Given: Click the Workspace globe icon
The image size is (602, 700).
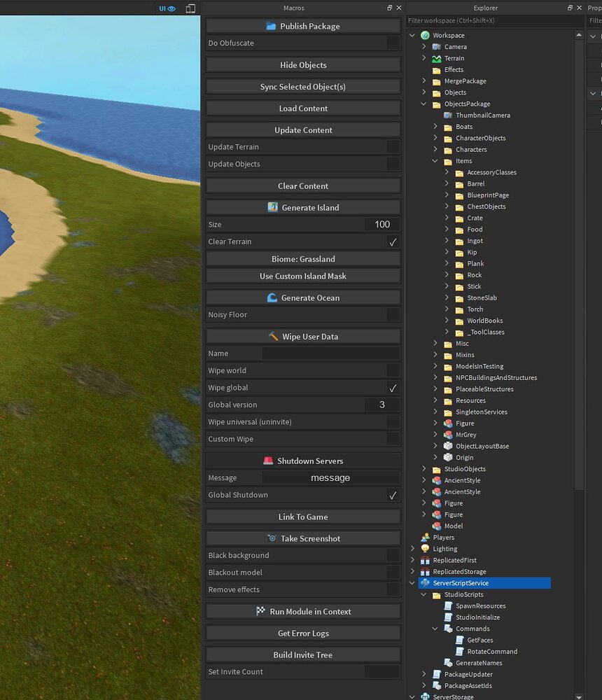Looking at the screenshot, I should click(425, 35).
